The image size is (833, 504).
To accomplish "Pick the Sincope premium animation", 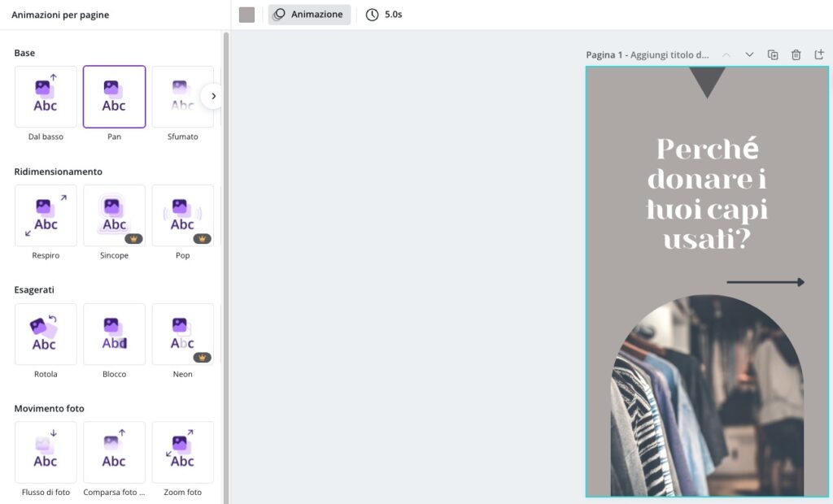I will [x=114, y=215].
